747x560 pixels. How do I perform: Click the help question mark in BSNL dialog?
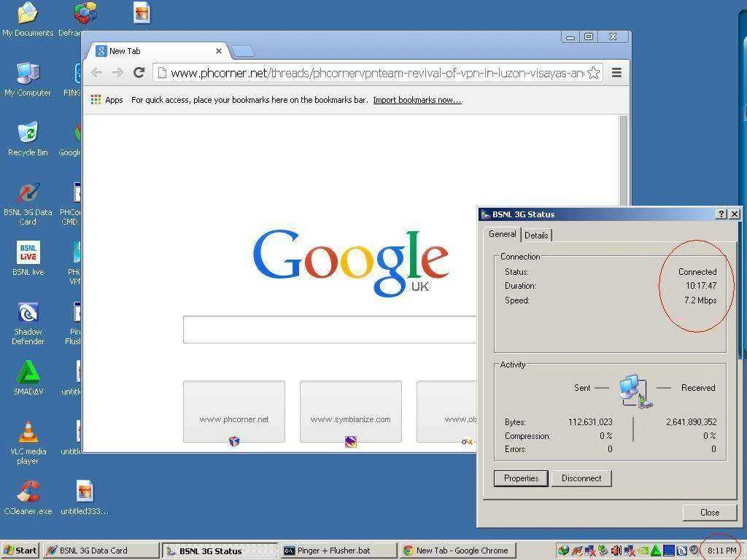[x=721, y=214]
